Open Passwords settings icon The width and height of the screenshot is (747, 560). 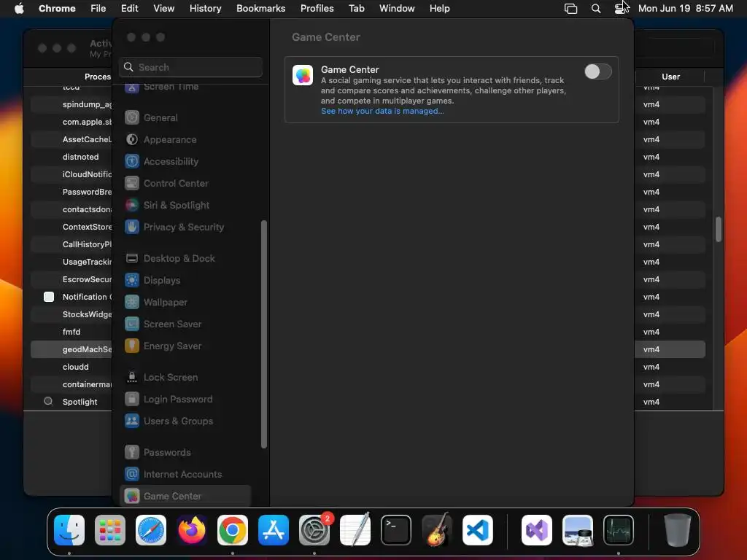[x=132, y=452]
